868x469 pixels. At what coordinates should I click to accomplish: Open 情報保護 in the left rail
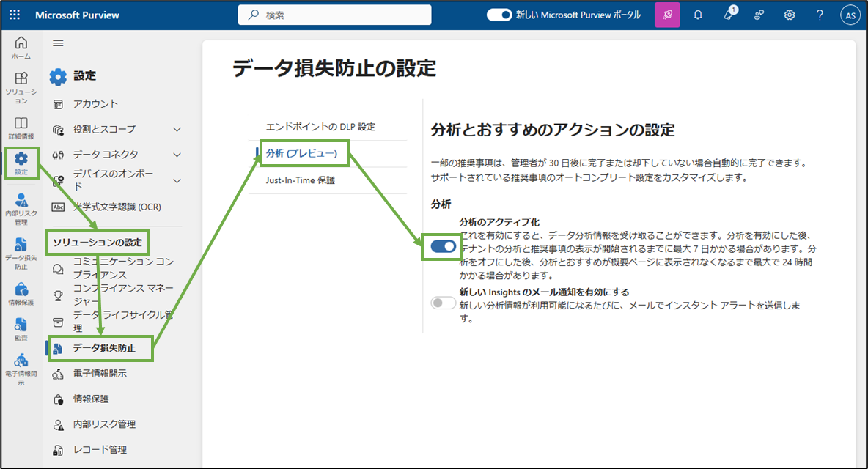(x=21, y=295)
